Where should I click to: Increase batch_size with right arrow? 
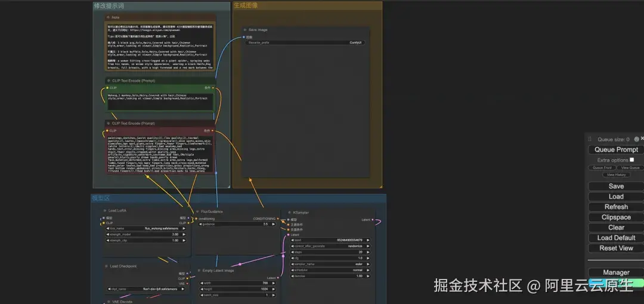[273, 295]
